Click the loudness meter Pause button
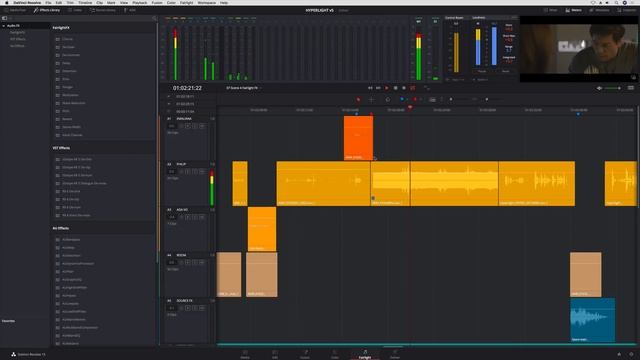The image size is (640, 360). point(482,71)
